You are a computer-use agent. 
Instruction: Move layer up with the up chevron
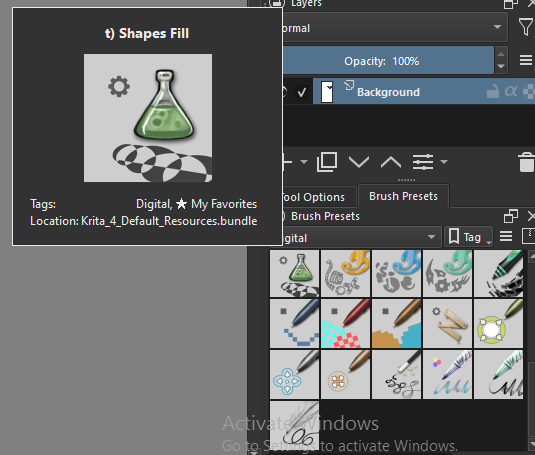[x=391, y=162]
